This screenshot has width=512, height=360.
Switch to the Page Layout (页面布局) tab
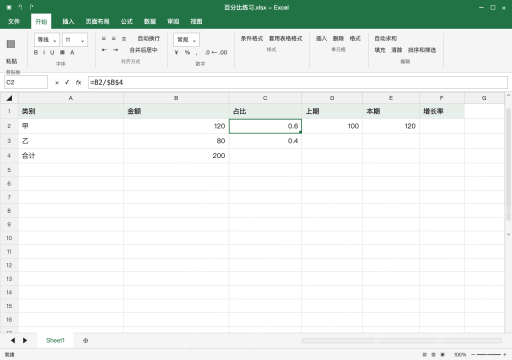coord(97,21)
